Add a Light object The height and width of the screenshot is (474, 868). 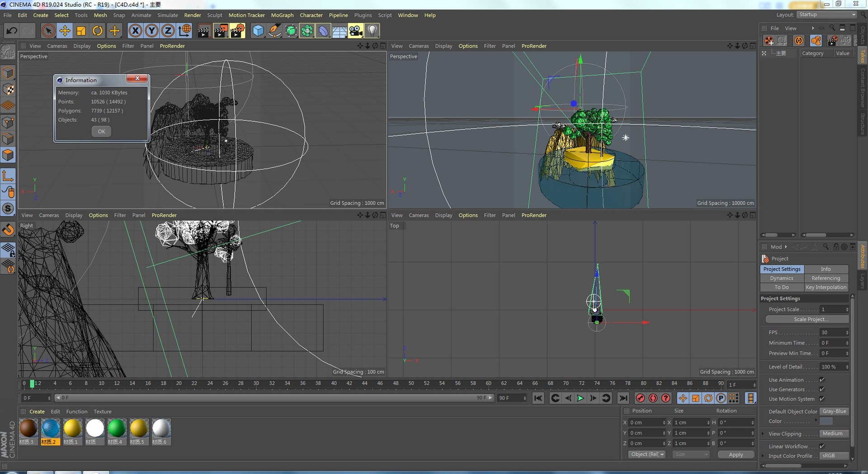[x=372, y=31]
